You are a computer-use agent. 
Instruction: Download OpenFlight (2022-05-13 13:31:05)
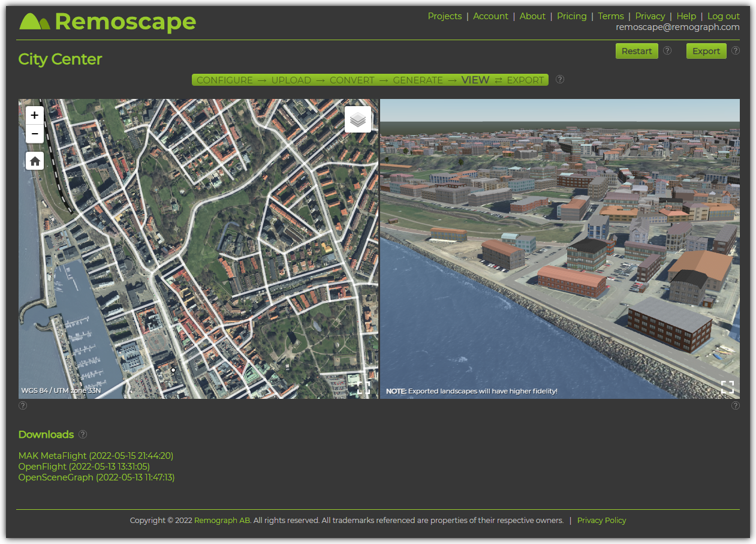tap(84, 467)
